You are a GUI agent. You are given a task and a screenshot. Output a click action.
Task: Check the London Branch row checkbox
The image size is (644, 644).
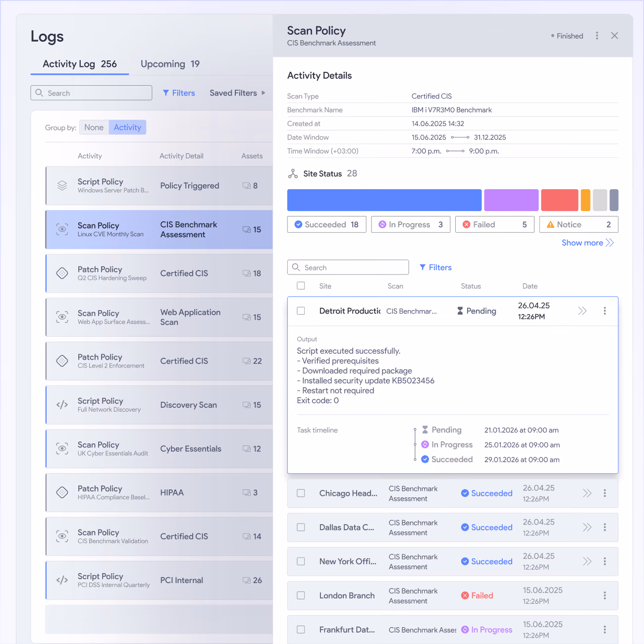click(x=301, y=595)
